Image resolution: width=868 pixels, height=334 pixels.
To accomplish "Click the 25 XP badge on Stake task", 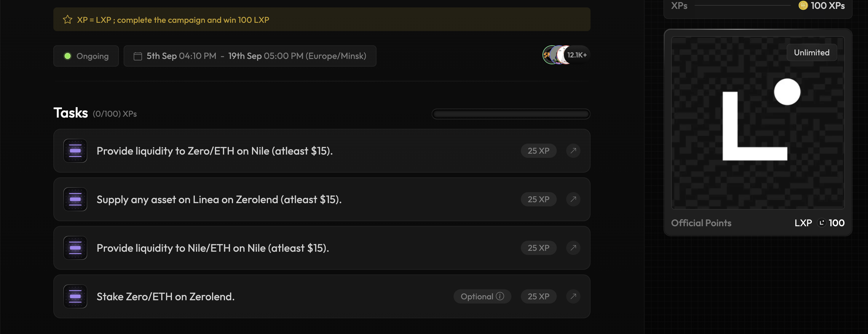I will click(x=538, y=296).
